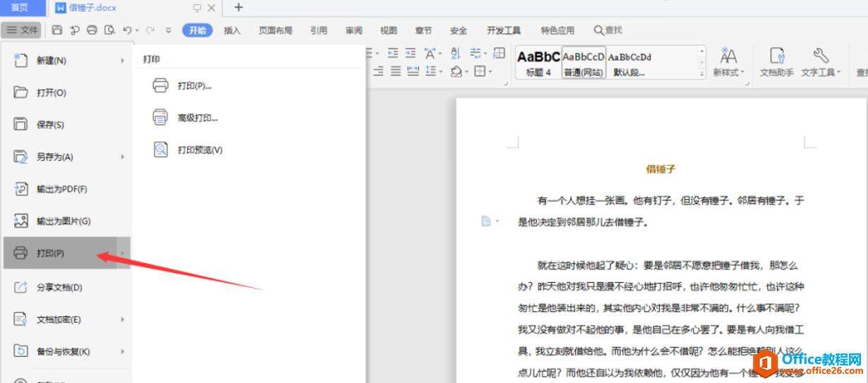Click the 查找 search button
Screen dimensions: 868x383
tap(608, 30)
